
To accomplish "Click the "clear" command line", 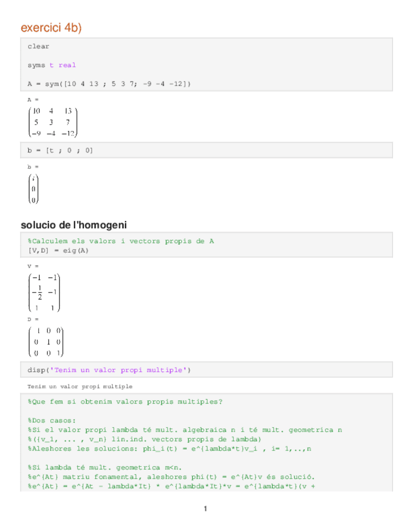I will pyautogui.click(x=38, y=46).
